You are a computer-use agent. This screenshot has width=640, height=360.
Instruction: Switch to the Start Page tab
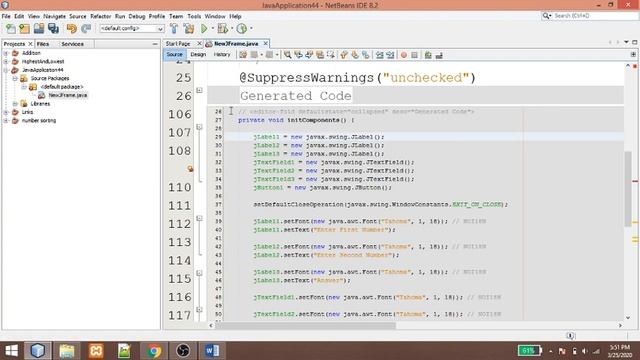(178, 44)
